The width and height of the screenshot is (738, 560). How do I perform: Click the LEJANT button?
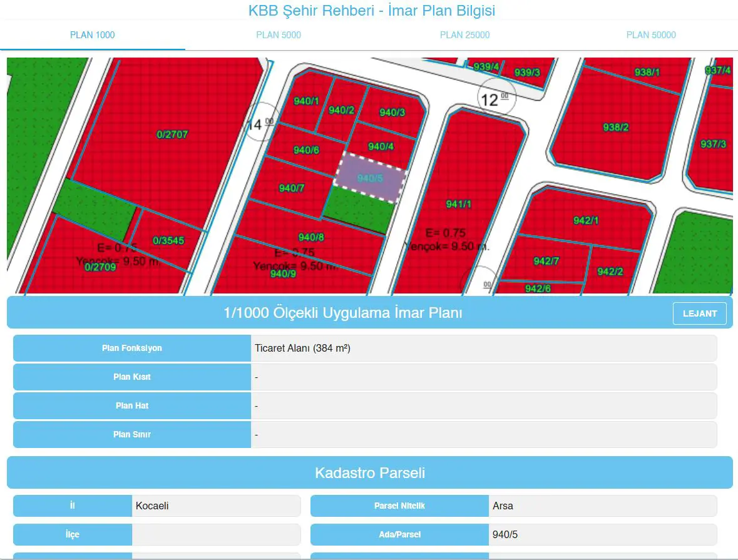click(x=699, y=313)
